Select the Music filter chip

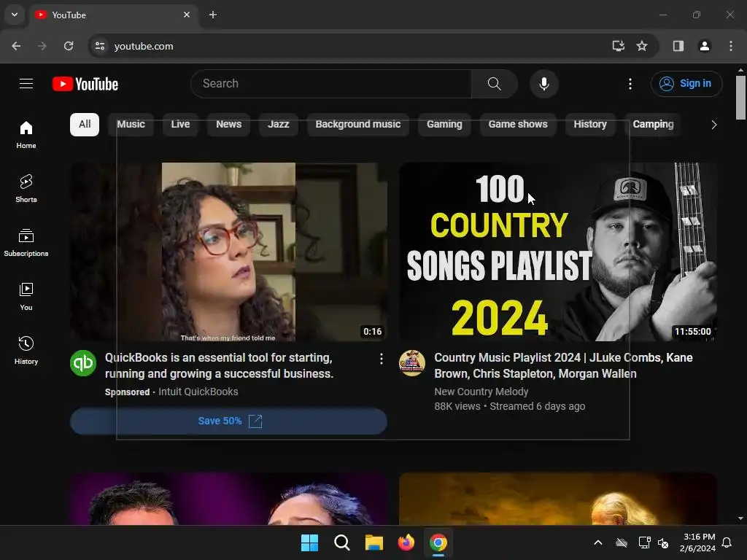click(131, 125)
